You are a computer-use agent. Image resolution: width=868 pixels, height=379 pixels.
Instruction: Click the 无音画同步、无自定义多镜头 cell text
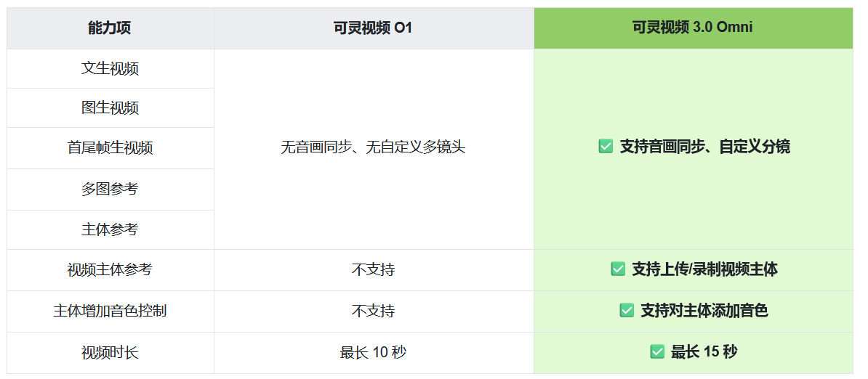[373, 147]
